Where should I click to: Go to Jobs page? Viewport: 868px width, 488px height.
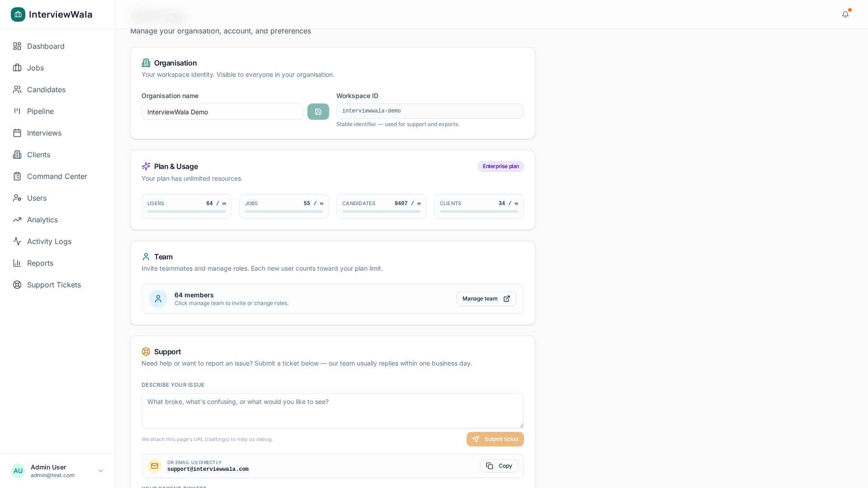58,68
